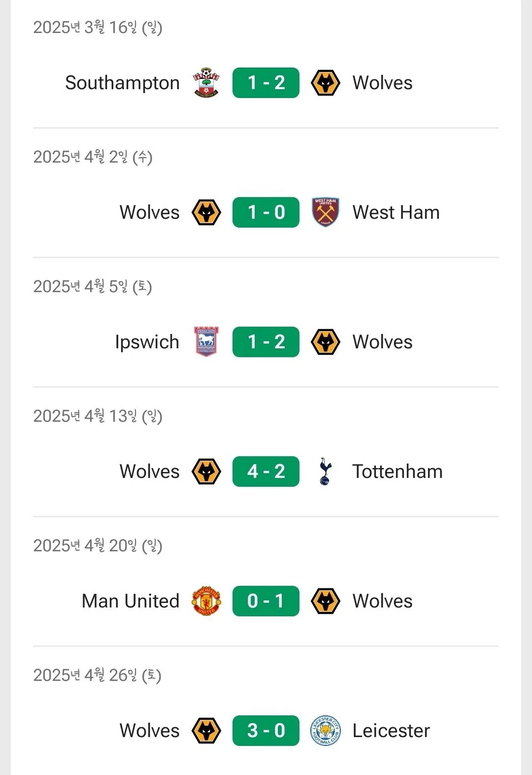Screen dimensions: 532x775
Task: Click the Southampton club crest
Action: 206,83
